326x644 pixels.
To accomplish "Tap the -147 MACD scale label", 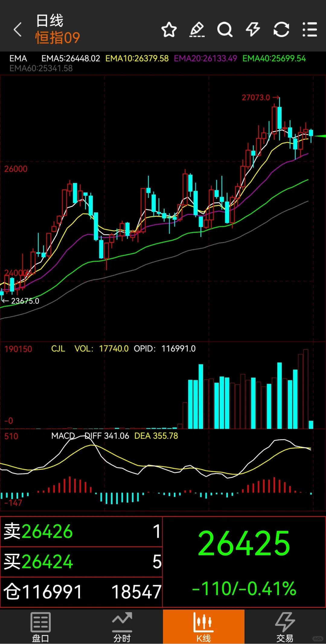I will point(13,503).
